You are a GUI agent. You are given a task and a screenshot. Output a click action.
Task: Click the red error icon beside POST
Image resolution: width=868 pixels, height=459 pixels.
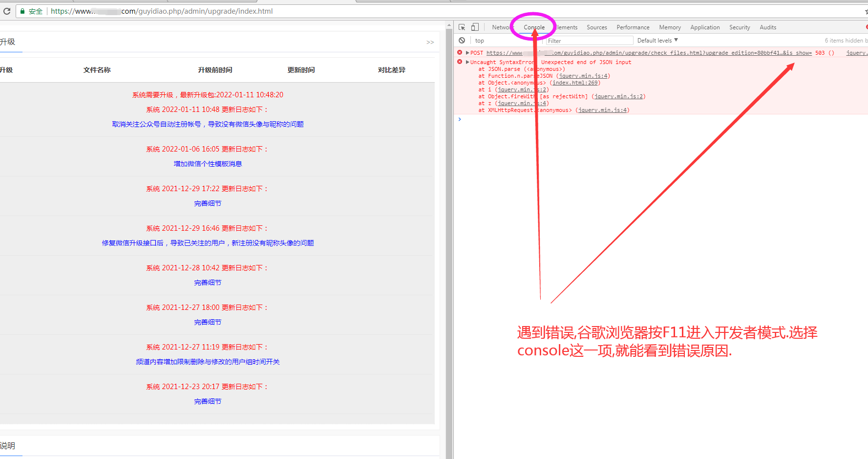pyautogui.click(x=460, y=52)
